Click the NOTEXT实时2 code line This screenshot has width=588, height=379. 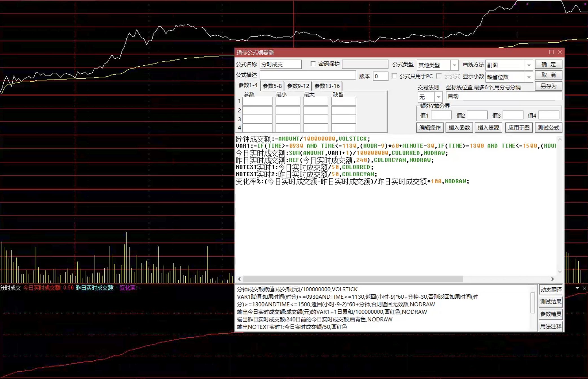(x=306, y=174)
